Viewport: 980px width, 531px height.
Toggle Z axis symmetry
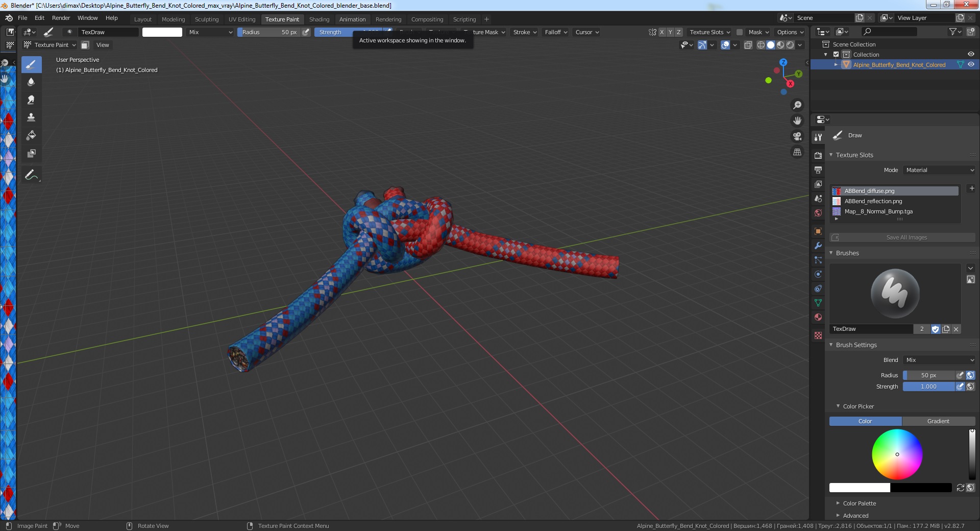click(679, 32)
